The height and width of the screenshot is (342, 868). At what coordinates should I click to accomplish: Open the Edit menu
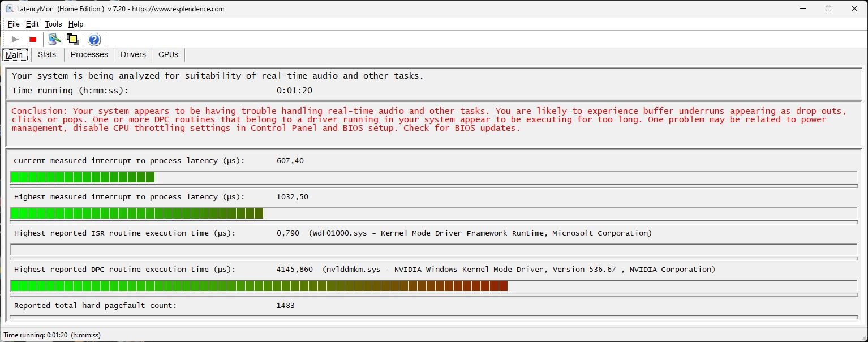(32, 24)
